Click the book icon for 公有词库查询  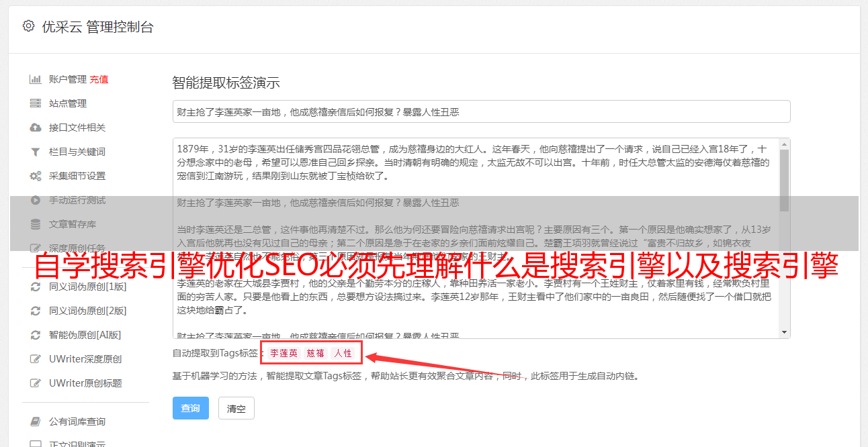[36, 421]
